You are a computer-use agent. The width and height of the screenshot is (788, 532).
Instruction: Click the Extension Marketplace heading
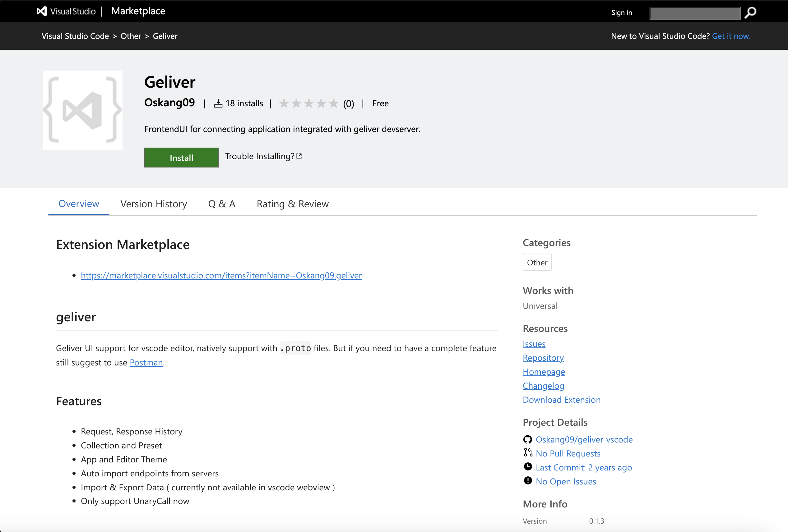123,244
